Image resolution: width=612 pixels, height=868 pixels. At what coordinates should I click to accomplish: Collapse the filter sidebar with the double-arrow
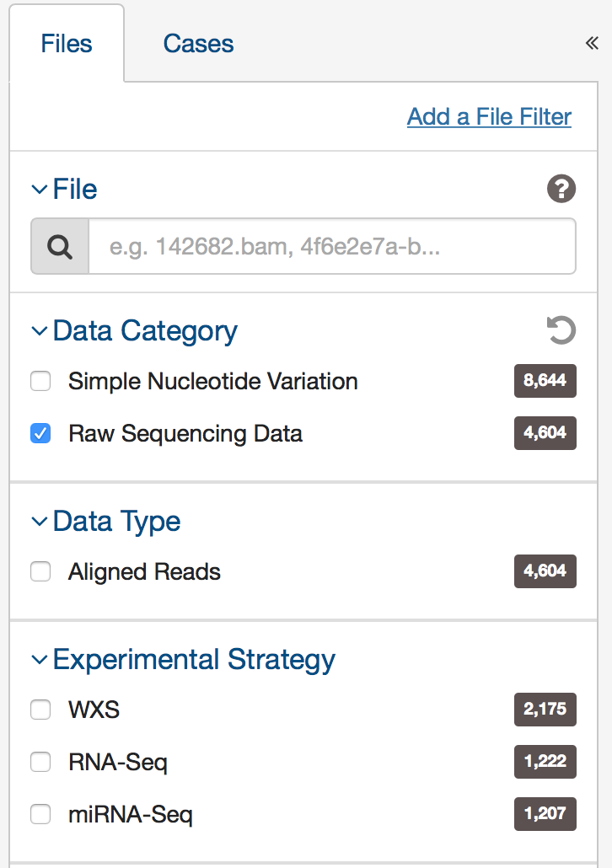(x=591, y=42)
